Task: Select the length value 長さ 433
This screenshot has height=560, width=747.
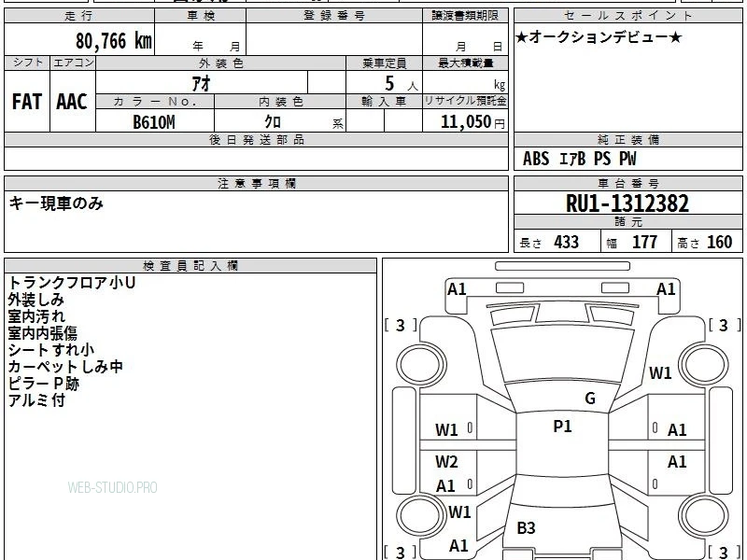Action: point(549,243)
